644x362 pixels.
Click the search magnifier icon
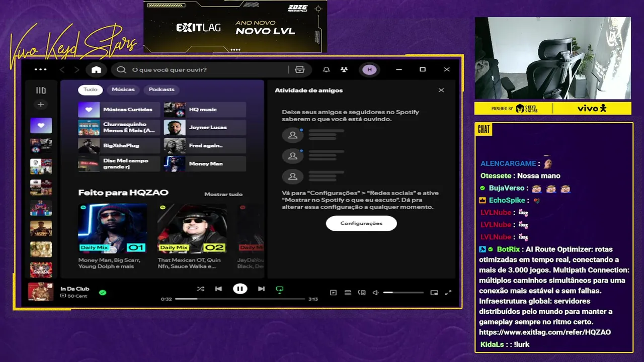[x=121, y=69]
